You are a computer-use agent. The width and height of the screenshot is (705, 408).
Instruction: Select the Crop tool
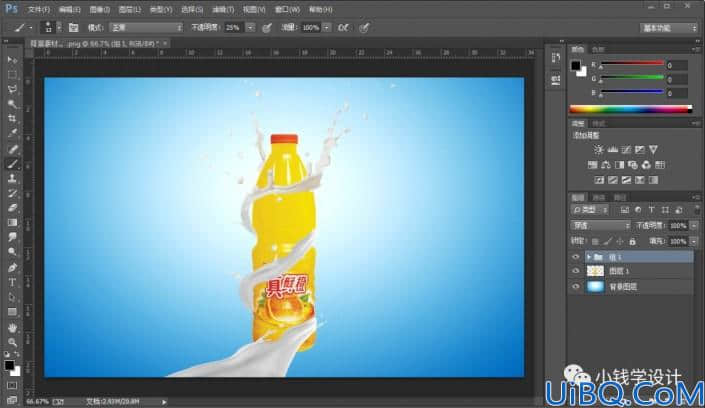(x=12, y=119)
